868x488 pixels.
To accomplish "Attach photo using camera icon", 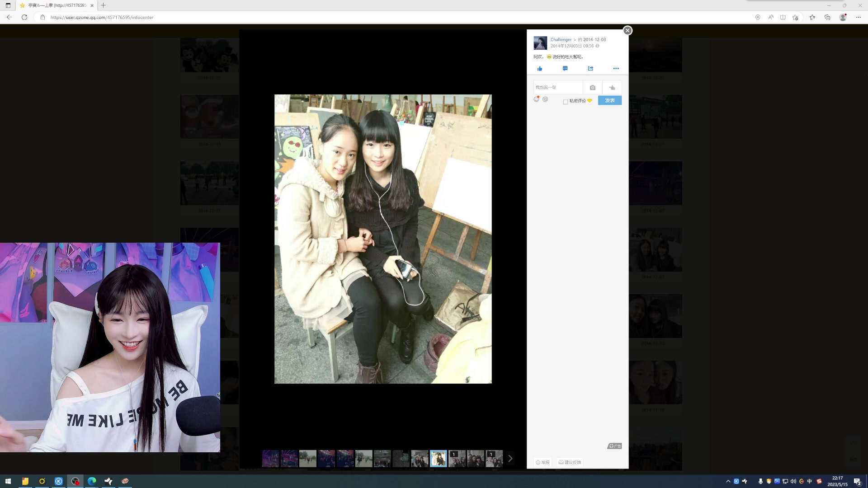I will click(x=592, y=88).
